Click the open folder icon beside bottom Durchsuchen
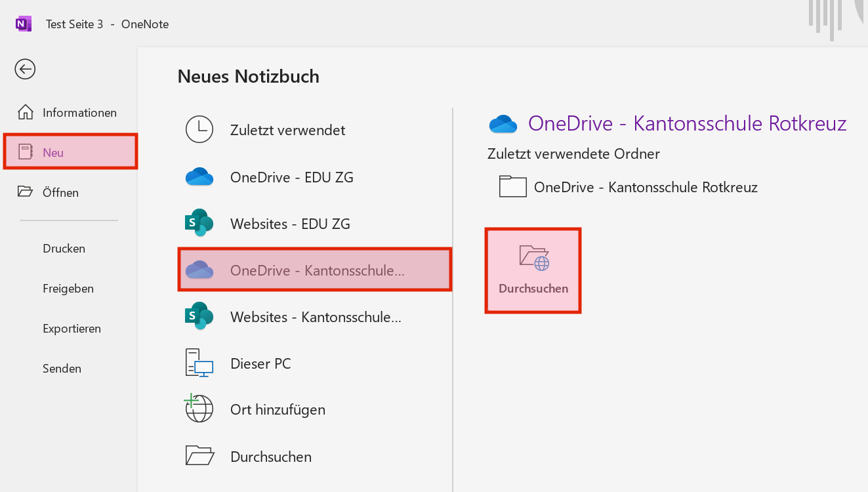868x492 pixels. click(x=199, y=455)
